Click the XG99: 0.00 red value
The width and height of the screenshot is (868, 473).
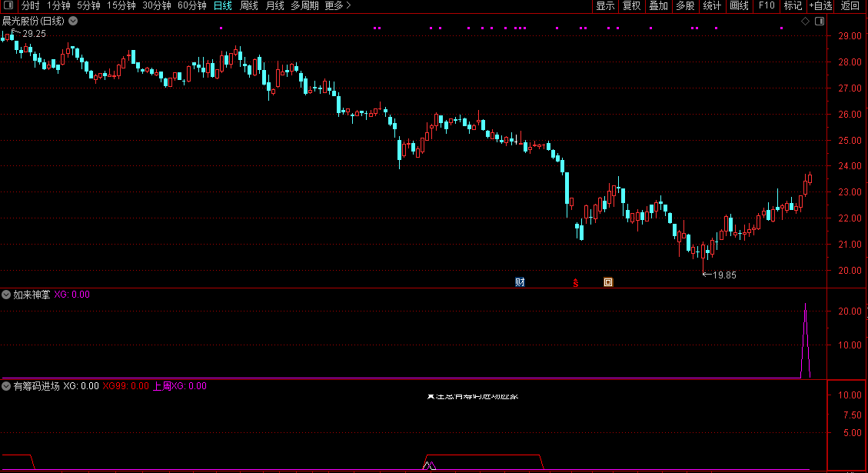pyautogui.click(x=125, y=386)
